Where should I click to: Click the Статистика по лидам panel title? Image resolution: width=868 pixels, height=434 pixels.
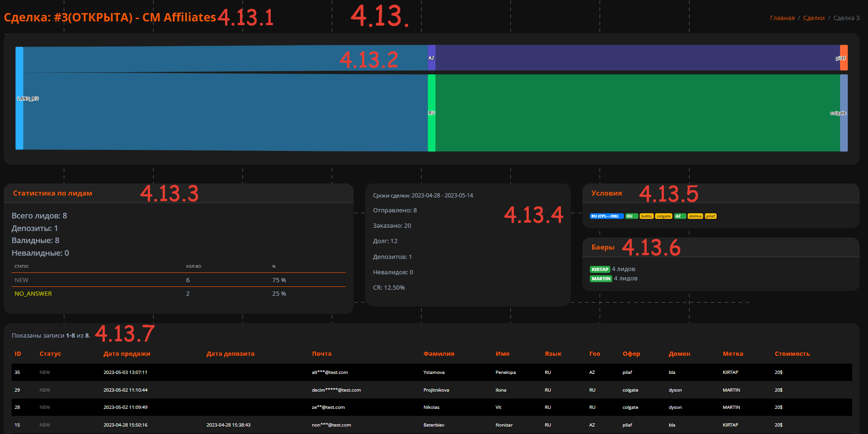[x=53, y=193]
